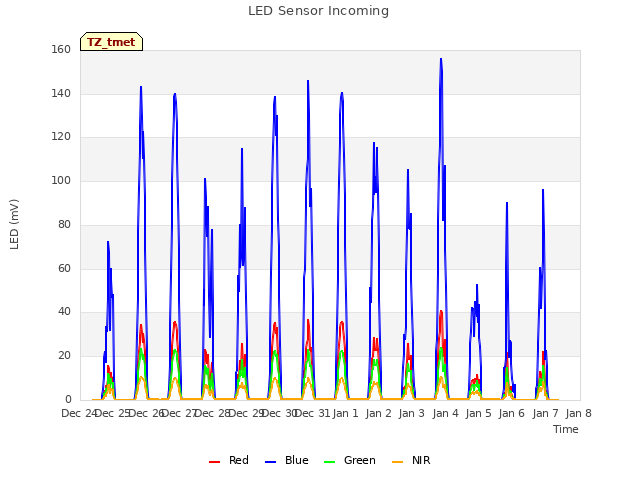Click the 140 y-axis tick label

point(61,93)
